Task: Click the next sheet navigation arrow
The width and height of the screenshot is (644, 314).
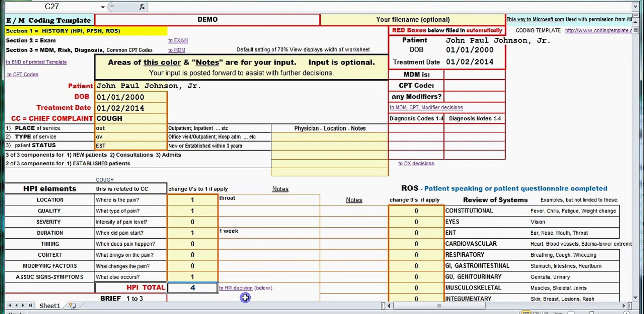Action: tap(23, 305)
